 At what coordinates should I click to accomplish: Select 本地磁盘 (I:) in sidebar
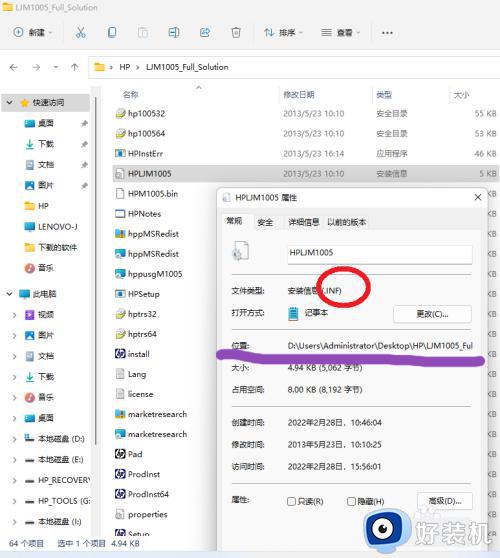[x=59, y=522]
